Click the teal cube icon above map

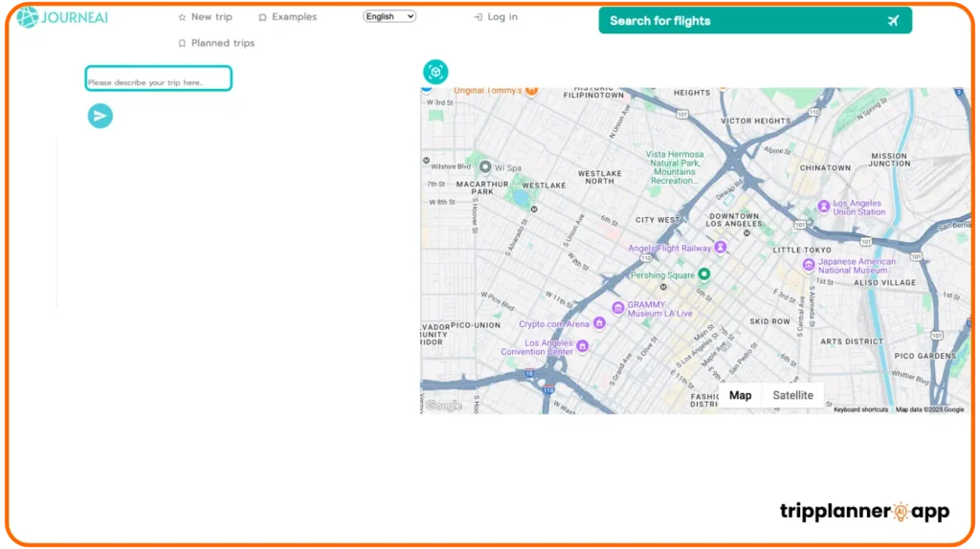click(435, 72)
